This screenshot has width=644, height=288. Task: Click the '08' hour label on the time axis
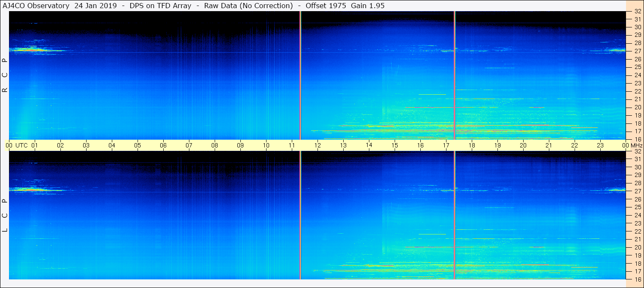point(215,145)
